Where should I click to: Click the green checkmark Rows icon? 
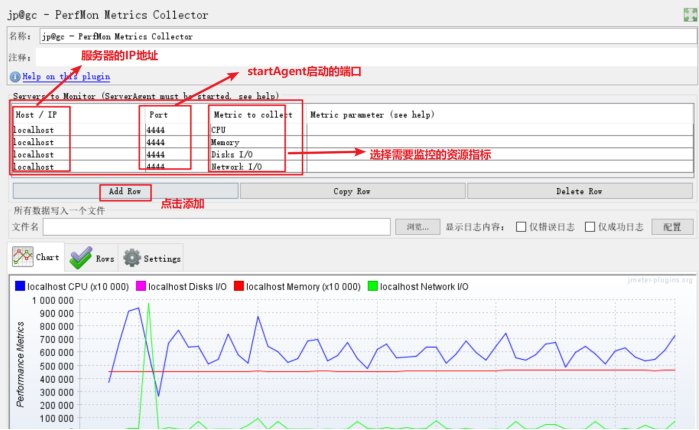click(x=81, y=258)
